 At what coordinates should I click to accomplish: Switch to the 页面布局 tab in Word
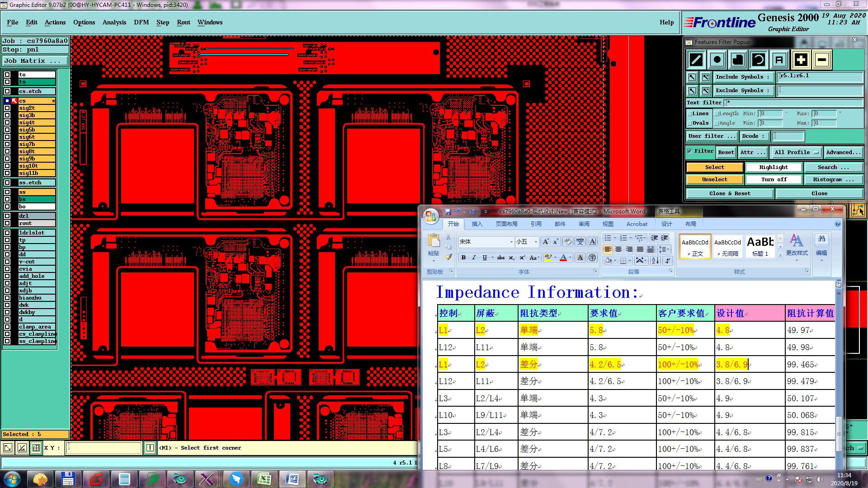coord(506,224)
